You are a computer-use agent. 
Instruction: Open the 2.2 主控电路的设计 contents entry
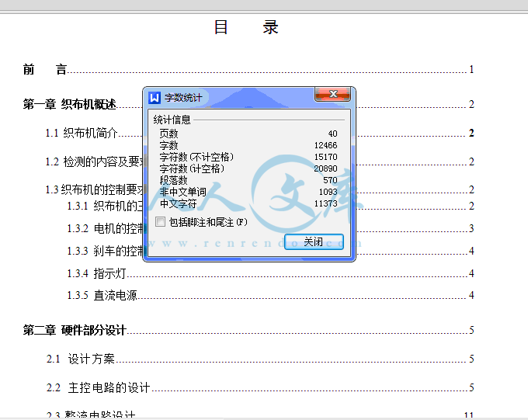pos(260,387)
